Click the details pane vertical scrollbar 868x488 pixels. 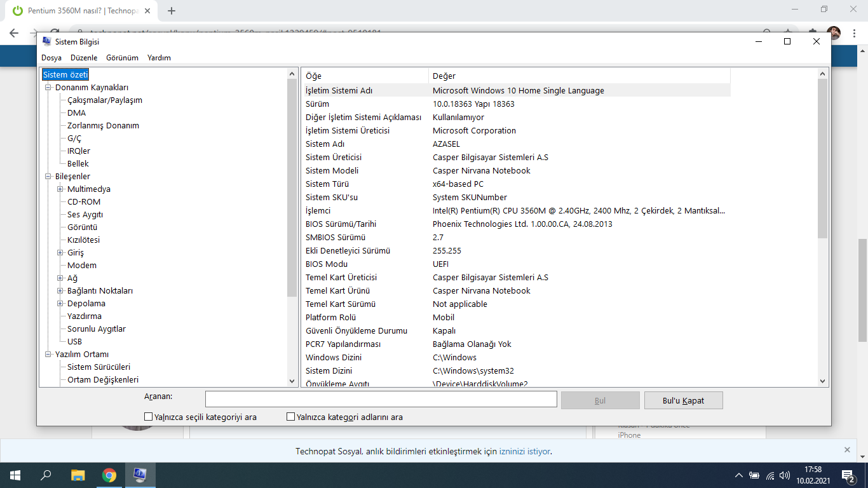point(823,159)
